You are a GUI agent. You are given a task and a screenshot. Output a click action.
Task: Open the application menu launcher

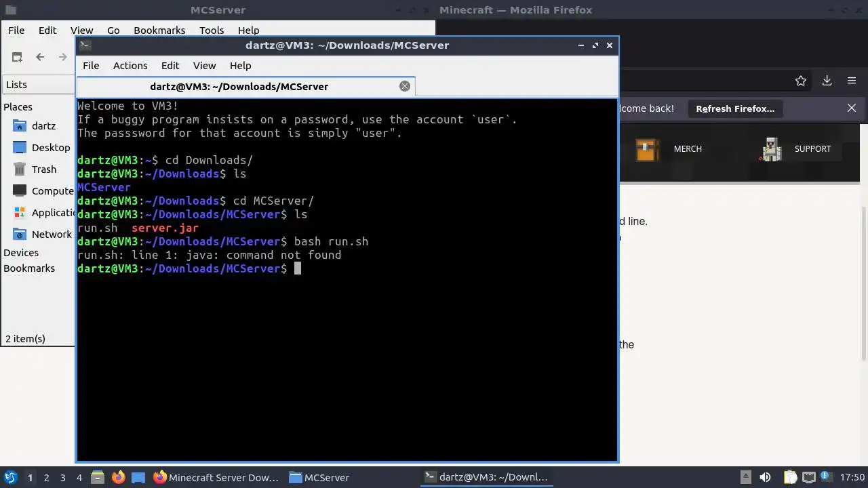coord(10,477)
